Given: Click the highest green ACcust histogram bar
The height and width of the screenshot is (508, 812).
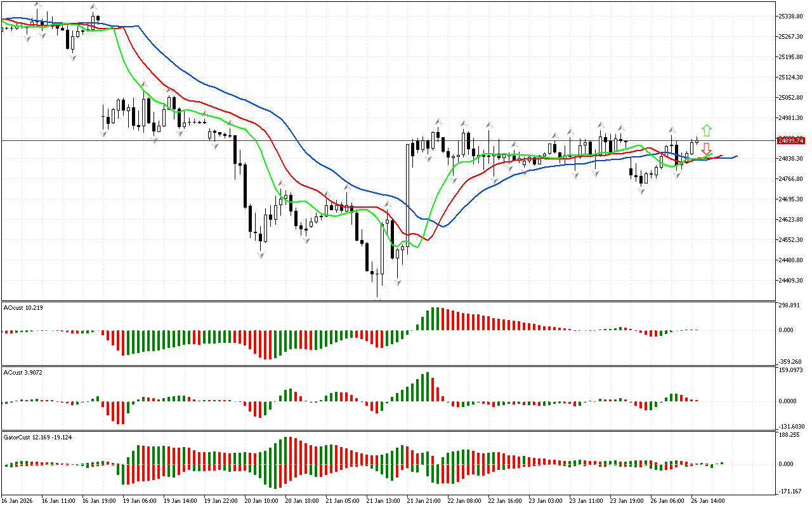Looking at the screenshot, I should (x=428, y=386).
